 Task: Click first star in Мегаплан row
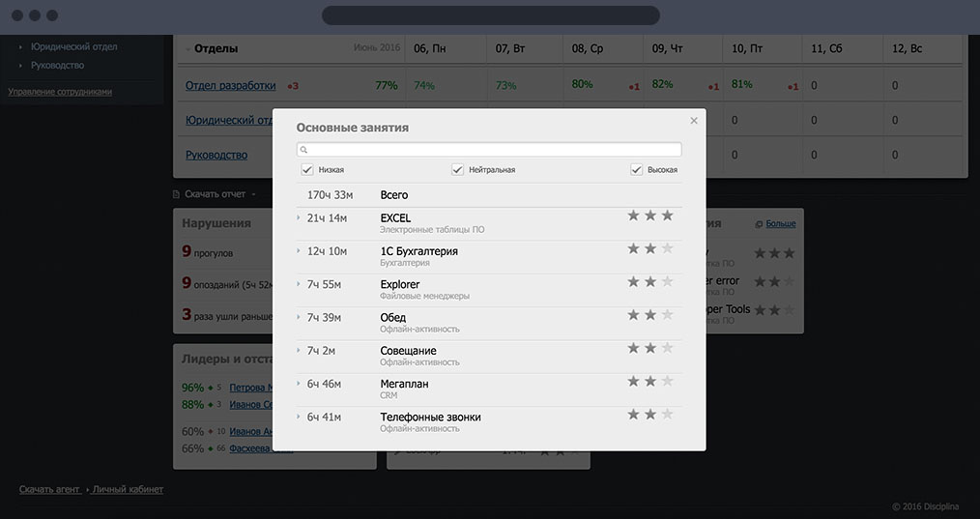click(x=633, y=381)
